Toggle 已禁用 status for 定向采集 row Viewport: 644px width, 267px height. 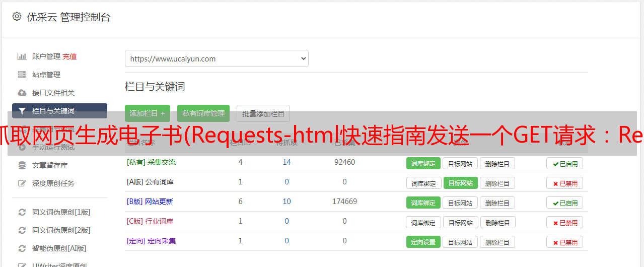[565, 242]
